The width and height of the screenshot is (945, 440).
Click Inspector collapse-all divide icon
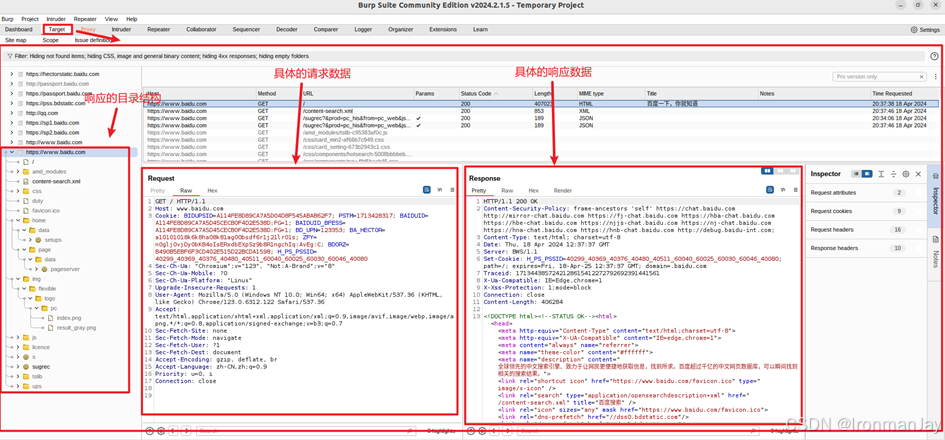tap(893, 174)
